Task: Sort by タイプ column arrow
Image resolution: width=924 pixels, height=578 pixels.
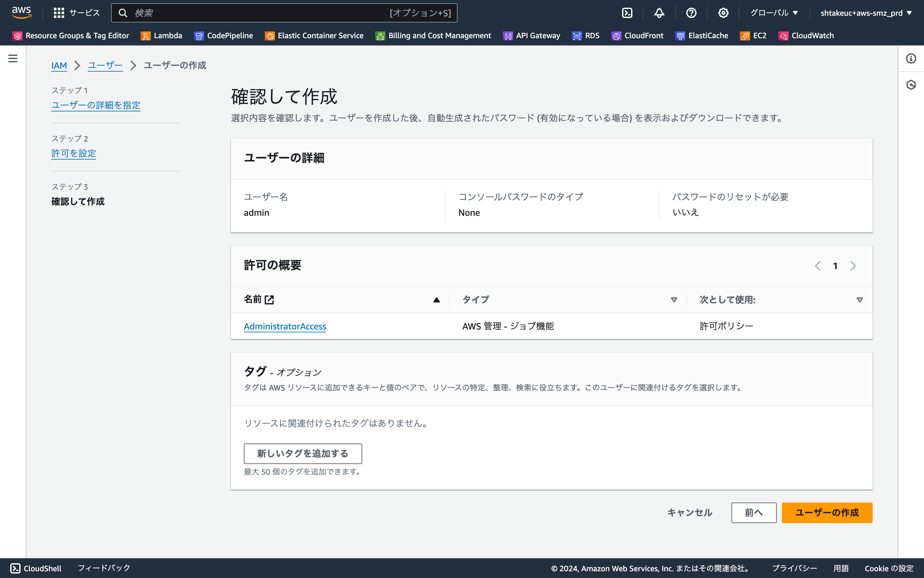Action: tap(674, 300)
